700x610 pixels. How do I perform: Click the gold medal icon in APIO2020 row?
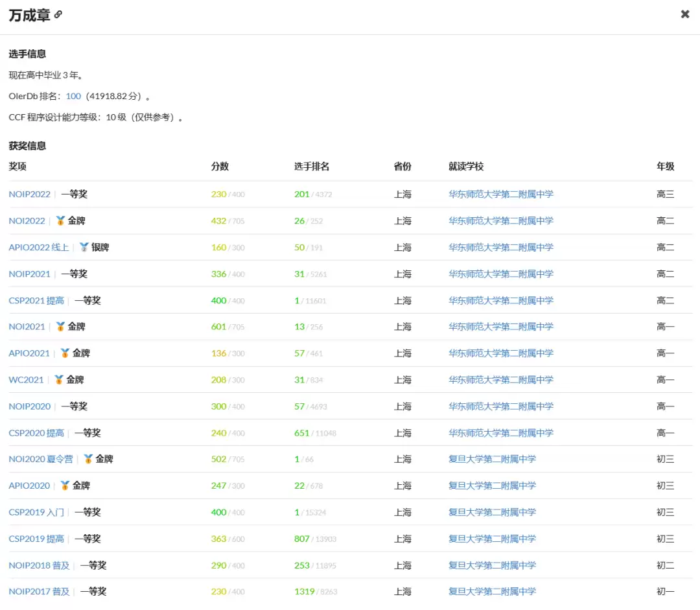pos(65,486)
